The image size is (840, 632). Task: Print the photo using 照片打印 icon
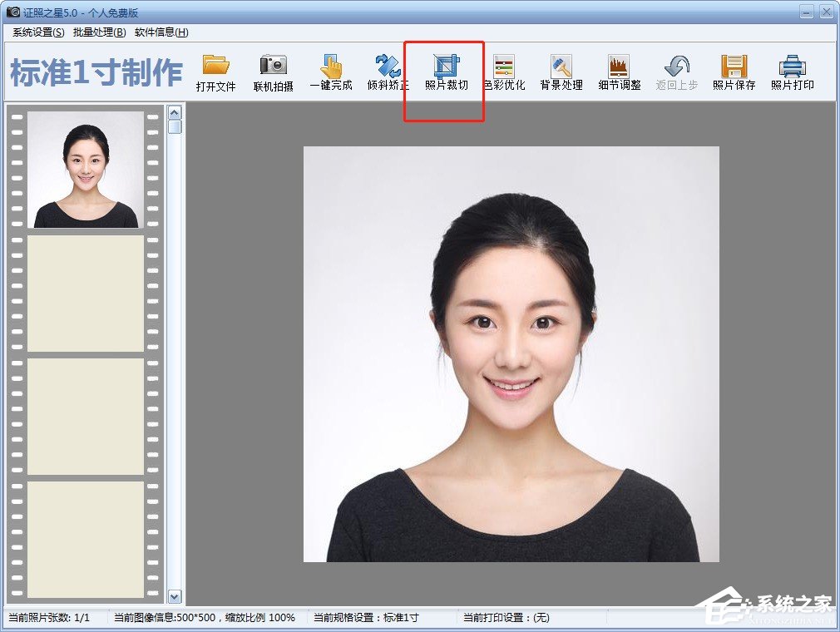click(x=792, y=67)
